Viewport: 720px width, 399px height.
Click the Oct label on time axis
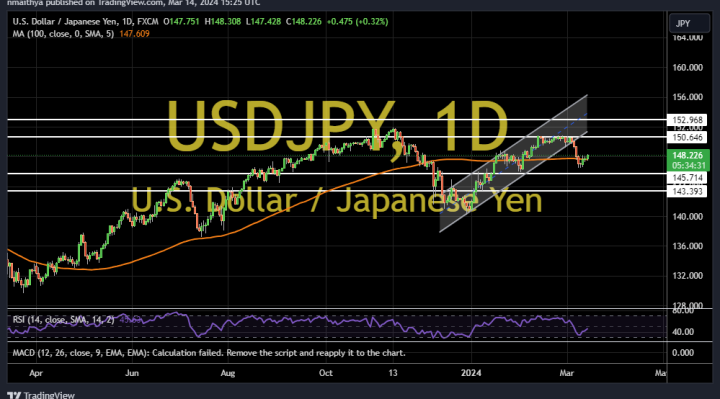[326, 373]
